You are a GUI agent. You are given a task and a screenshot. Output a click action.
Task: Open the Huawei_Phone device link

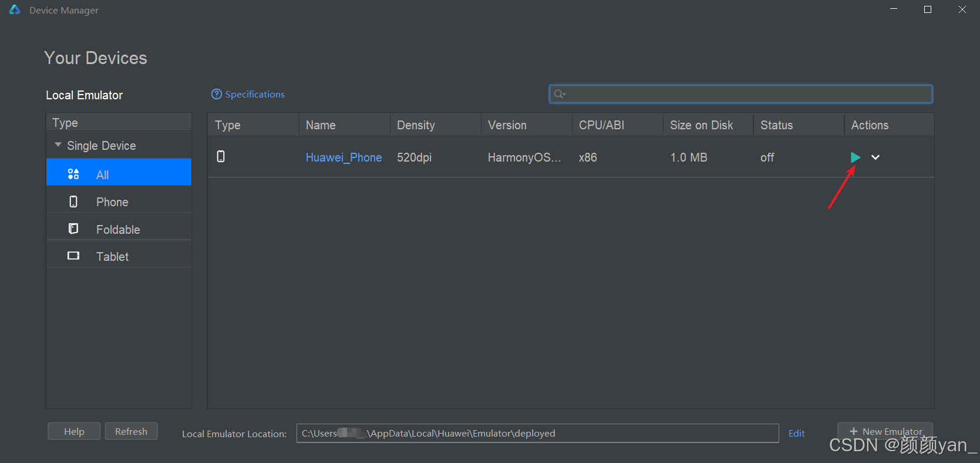pyautogui.click(x=343, y=157)
